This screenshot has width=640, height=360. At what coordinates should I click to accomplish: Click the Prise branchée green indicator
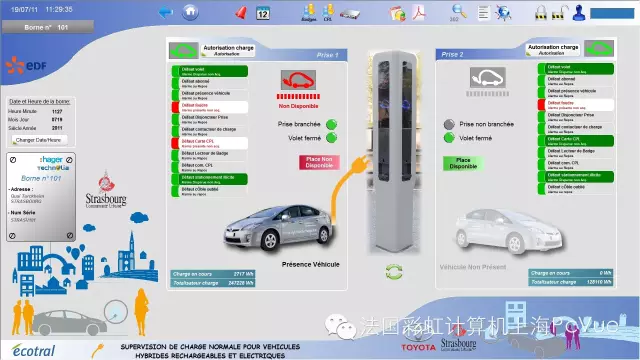pos(331,124)
